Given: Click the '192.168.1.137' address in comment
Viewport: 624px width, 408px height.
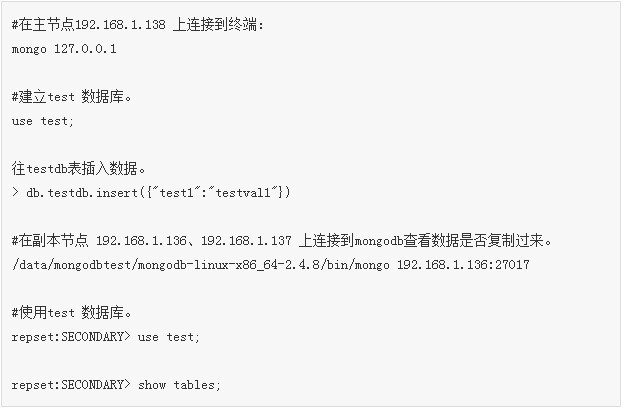Looking at the screenshot, I should 246,240.
